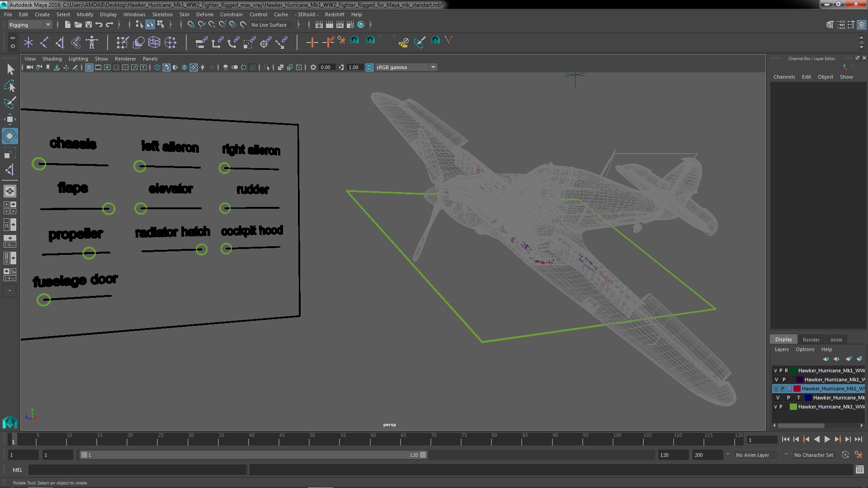Image resolution: width=868 pixels, height=488 pixels.
Task: Select the Create Joint shelf tool
Action: coord(44,42)
